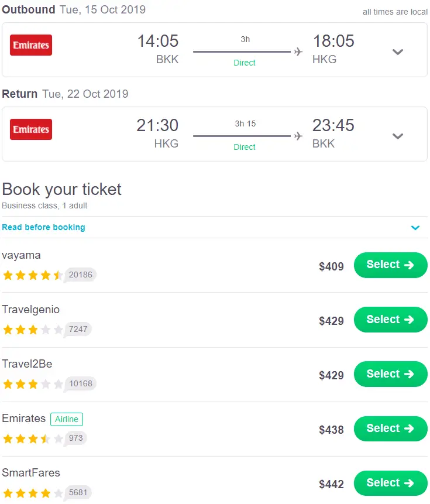Click the airplane icon on return route
The image size is (430, 504).
[x=298, y=136]
